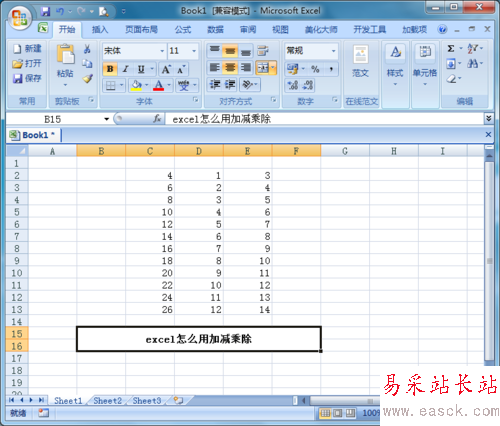The height and width of the screenshot is (426, 500).
Task: Click the 保存 save button
Action: point(27,78)
